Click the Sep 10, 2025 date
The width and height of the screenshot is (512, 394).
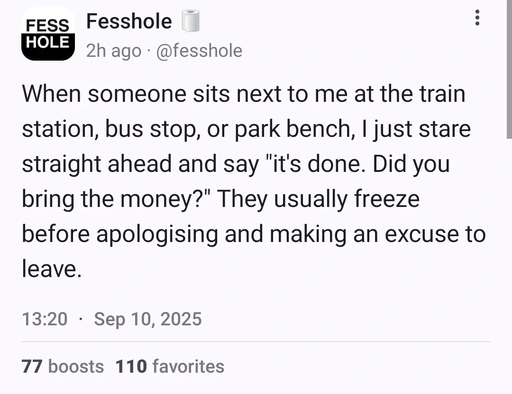(148, 319)
